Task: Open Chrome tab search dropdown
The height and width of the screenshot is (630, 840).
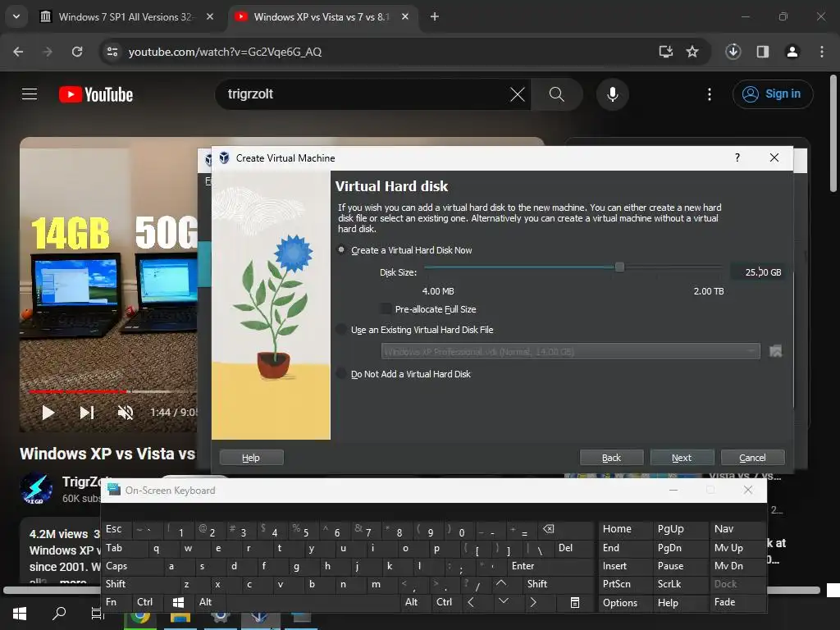Action: point(16,16)
